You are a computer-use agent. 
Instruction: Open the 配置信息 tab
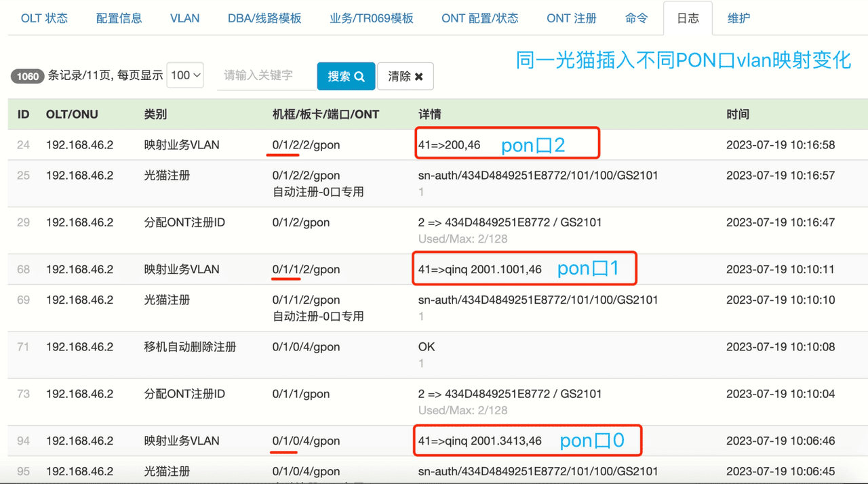point(119,18)
